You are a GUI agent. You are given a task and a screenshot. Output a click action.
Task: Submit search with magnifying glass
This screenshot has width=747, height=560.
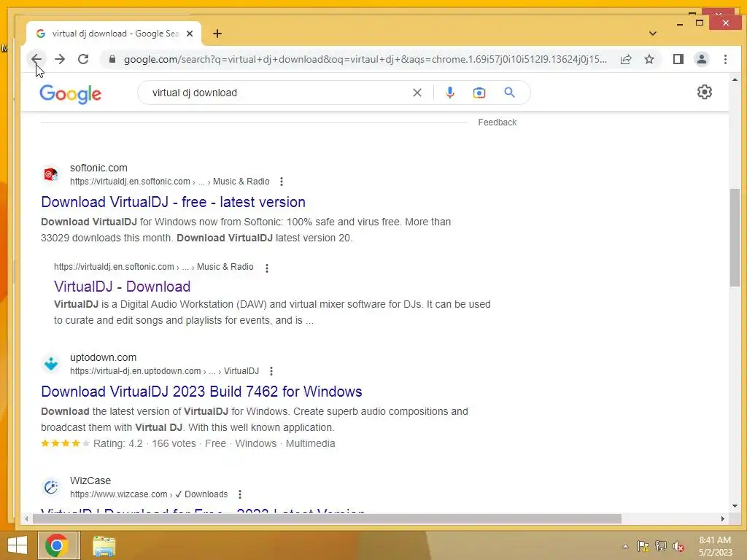point(509,93)
